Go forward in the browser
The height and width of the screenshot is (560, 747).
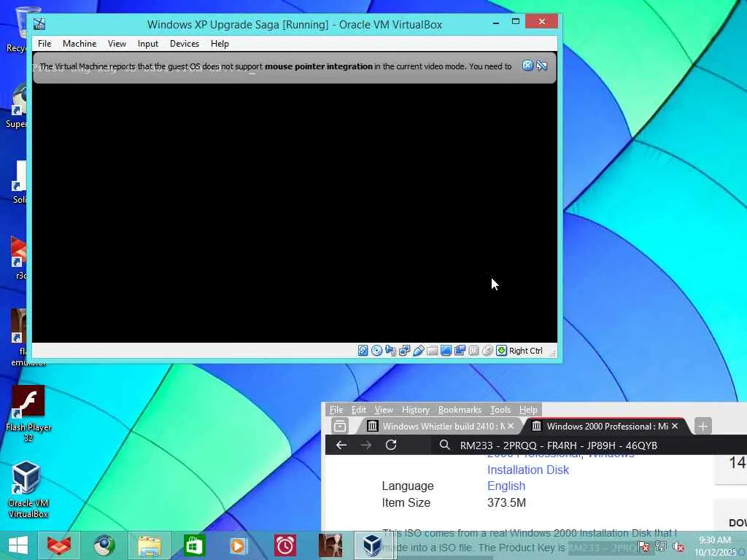366,446
